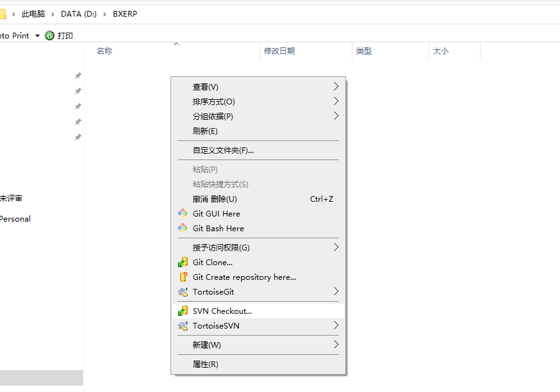Click the green print icon in toolbar
Image resolution: width=560 pixels, height=392 pixels.
pos(49,35)
